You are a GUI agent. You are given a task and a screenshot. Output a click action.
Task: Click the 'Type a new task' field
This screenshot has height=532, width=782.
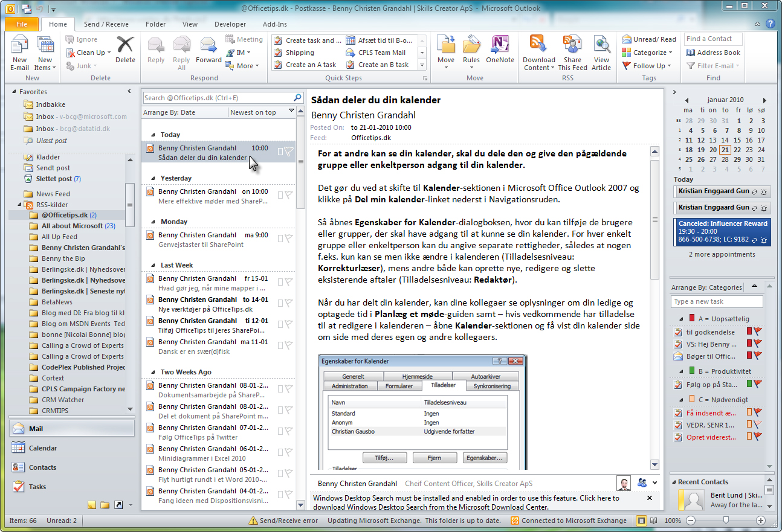pos(716,301)
